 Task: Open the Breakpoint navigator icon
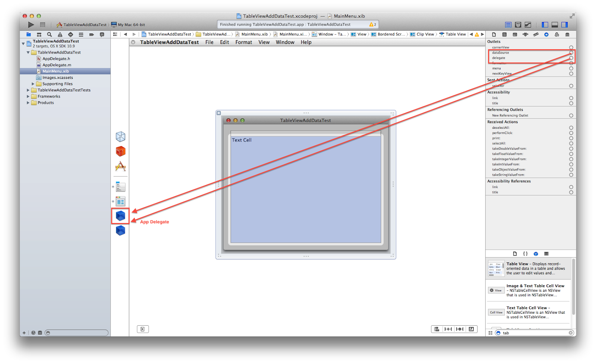click(91, 34)
